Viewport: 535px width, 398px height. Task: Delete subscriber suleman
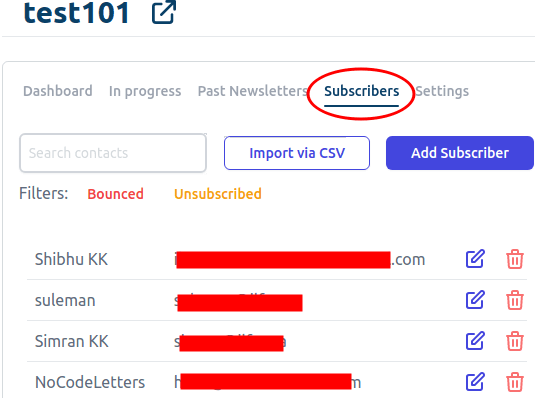pyautogui.click(x=515, y=300)
